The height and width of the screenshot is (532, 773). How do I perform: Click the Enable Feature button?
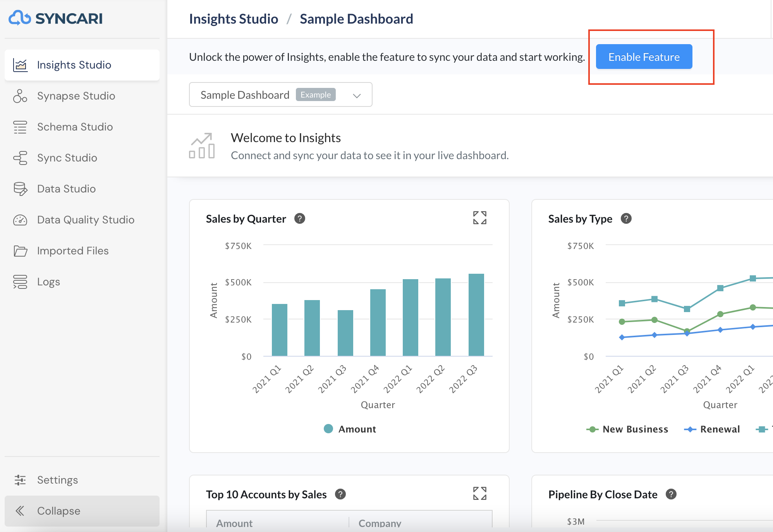coord(644,57)
